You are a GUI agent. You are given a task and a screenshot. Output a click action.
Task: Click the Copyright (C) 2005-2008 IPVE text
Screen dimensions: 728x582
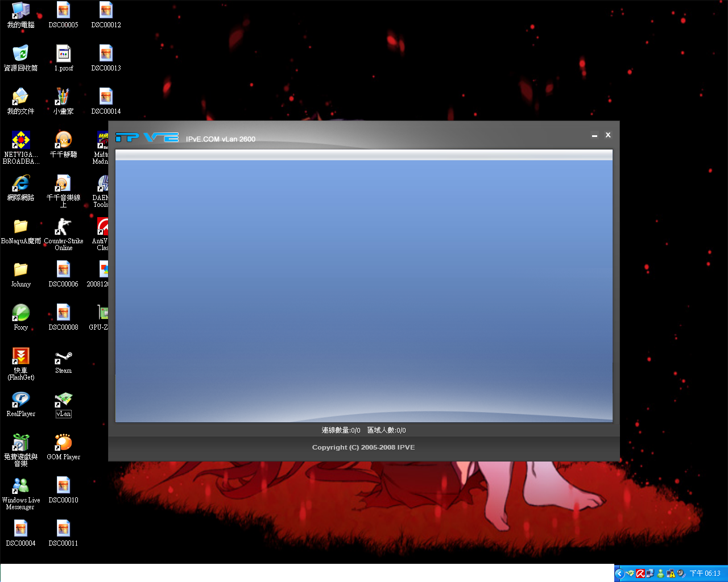[363, 447]
